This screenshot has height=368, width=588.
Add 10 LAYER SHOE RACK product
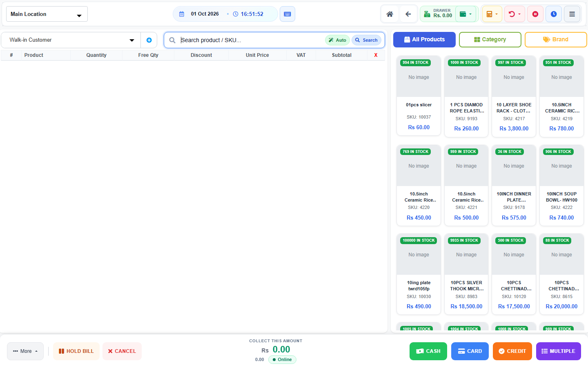(514, 96)
